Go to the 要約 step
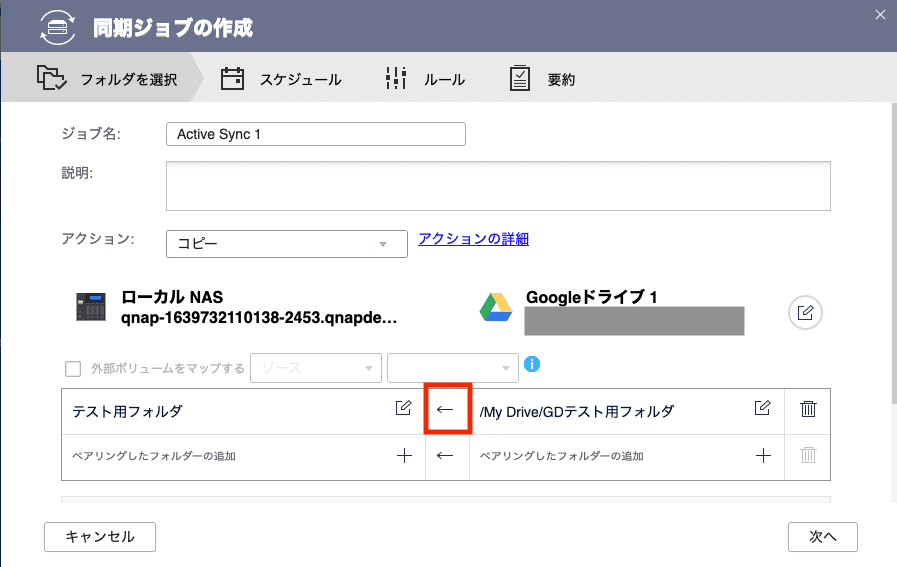 [542, 79]
